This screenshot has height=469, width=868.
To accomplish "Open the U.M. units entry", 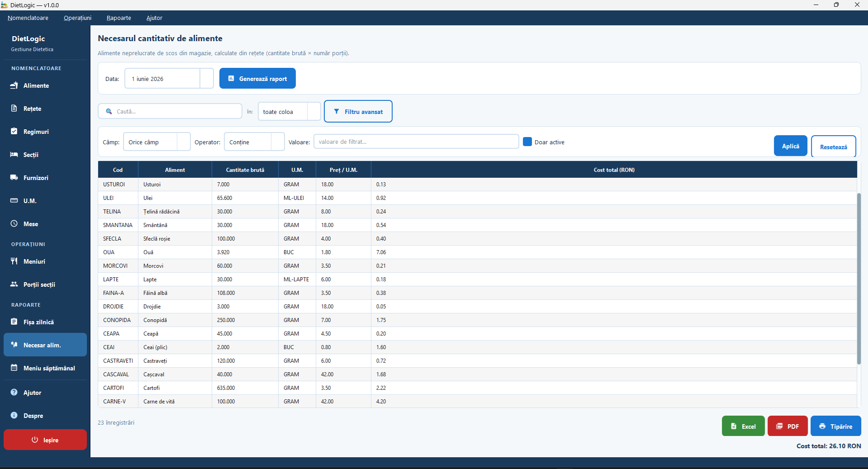I will coord(45,201).
